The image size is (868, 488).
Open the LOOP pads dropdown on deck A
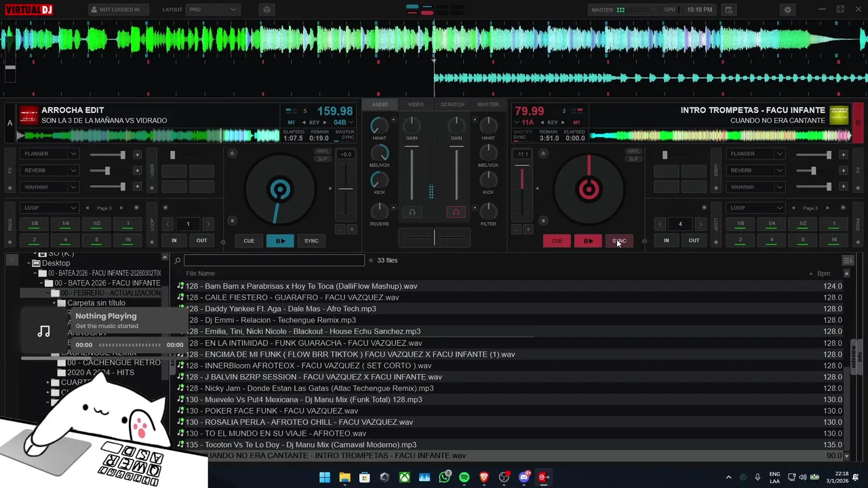tap(50, 208)
